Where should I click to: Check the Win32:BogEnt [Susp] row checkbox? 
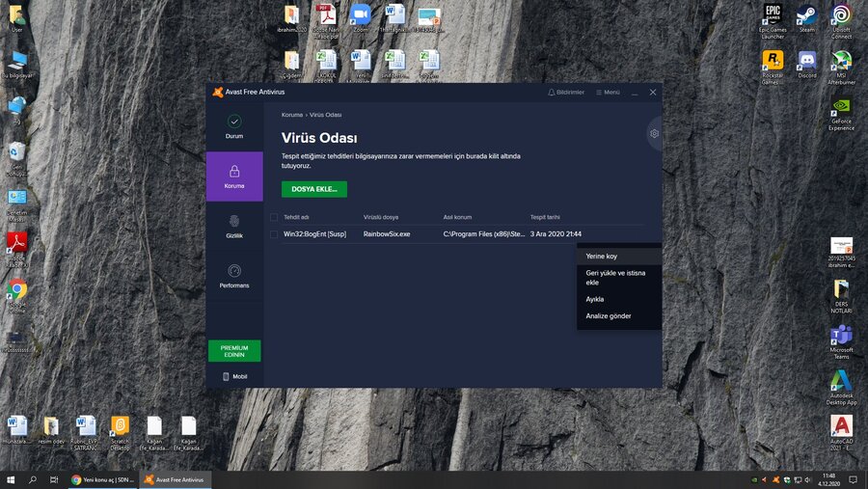pos(274,233)
